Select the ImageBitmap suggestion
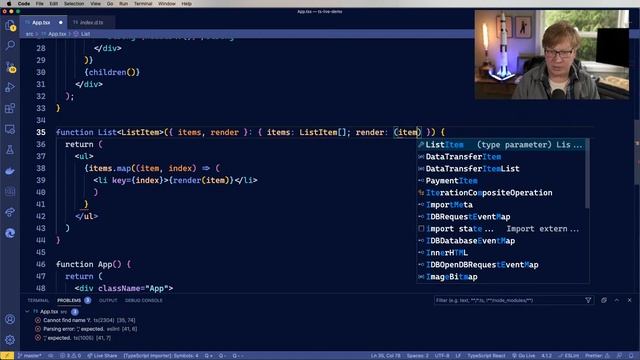The image size is (640, 360). [x=501, y=277]
